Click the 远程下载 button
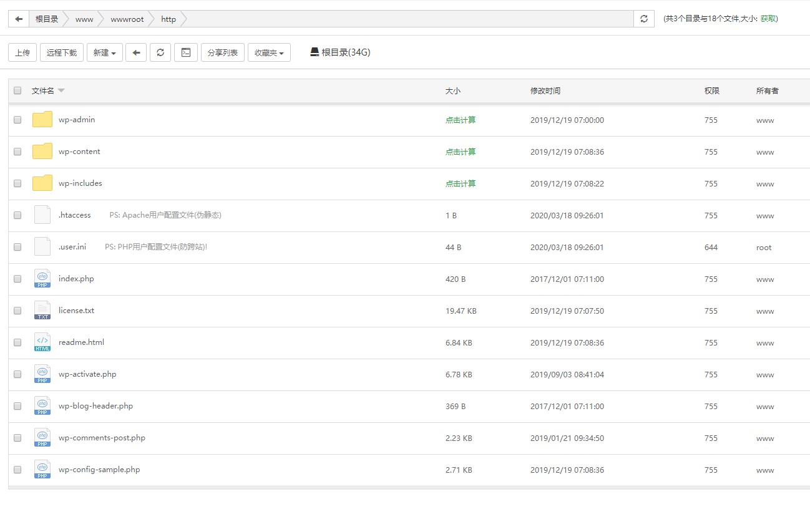 pos(62,52)
